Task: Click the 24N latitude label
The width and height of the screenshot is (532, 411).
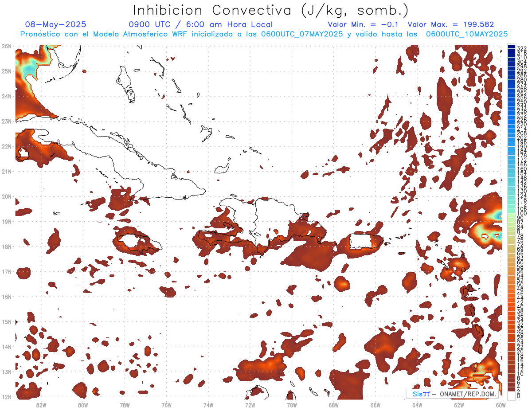Action: click(x=7, y=96)
